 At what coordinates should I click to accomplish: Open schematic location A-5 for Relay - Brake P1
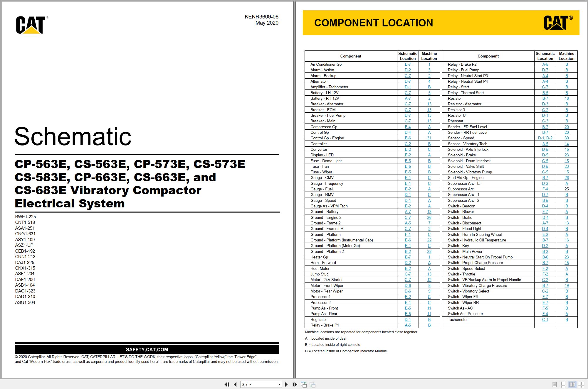[x=408, y=325]
